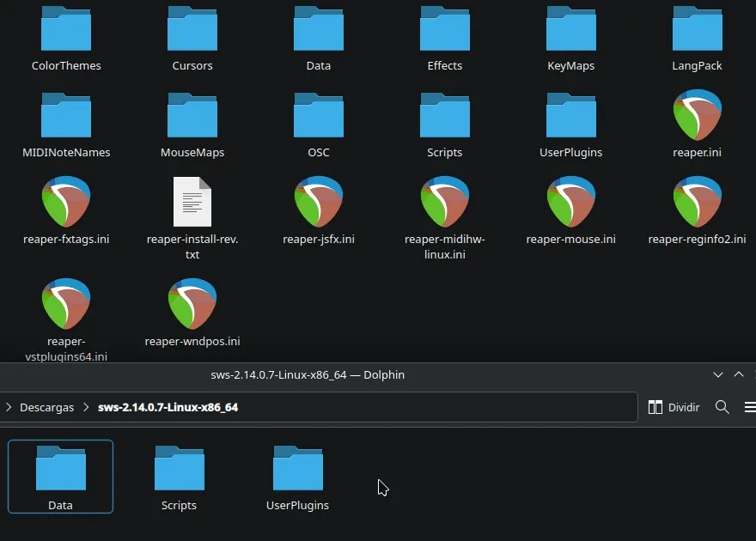Select Data folder in the sws Dolphin window
Viewport: 756px width, 541px height.
61,477
